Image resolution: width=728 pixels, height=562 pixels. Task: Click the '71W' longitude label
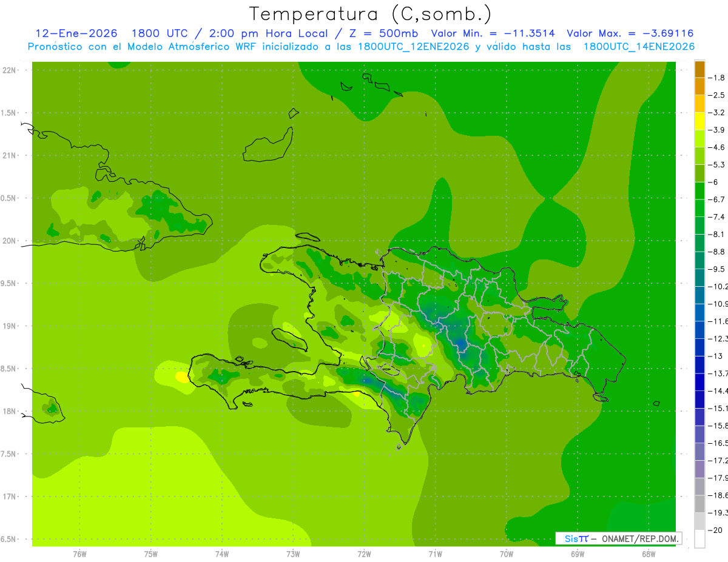pos(435,554)
